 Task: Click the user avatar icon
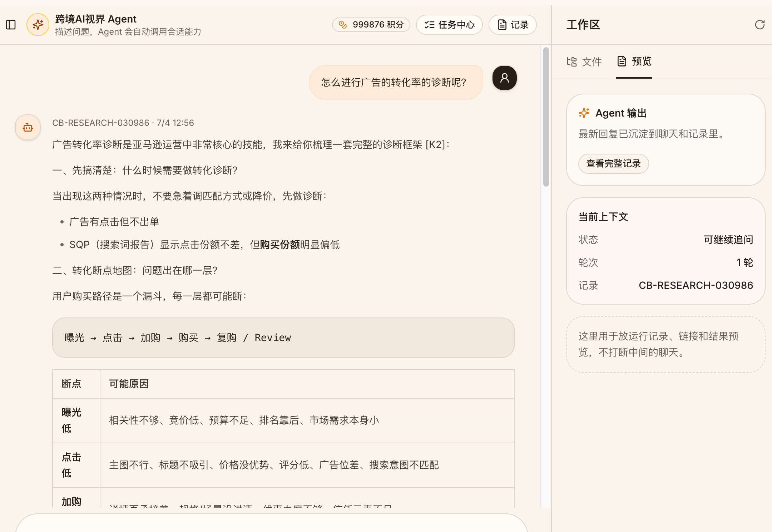504,78
